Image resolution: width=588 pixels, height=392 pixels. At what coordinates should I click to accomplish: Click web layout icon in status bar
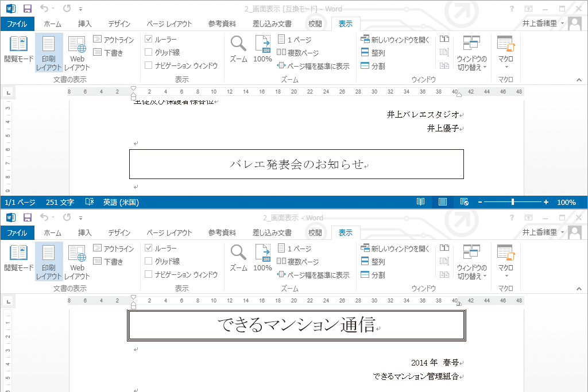[464, 202]
